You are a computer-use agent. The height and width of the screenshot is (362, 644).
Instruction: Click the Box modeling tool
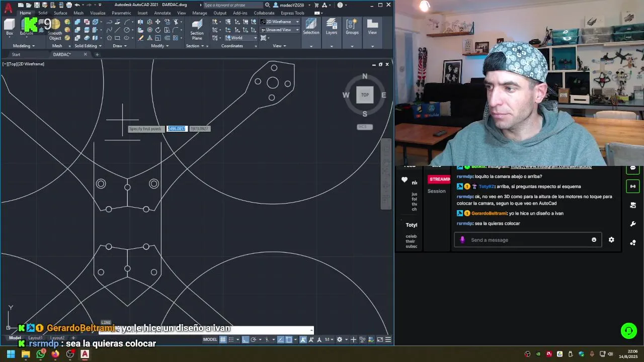[x=9, y=27]
